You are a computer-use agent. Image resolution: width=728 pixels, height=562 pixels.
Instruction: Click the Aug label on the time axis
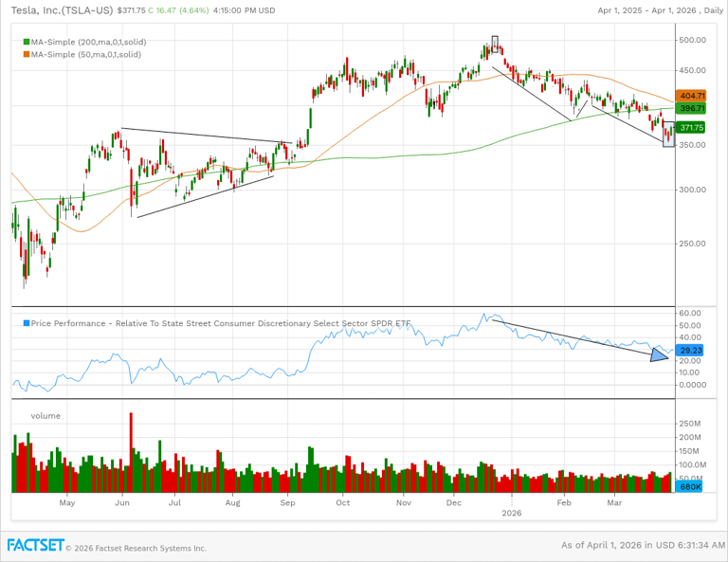point(233,502)
